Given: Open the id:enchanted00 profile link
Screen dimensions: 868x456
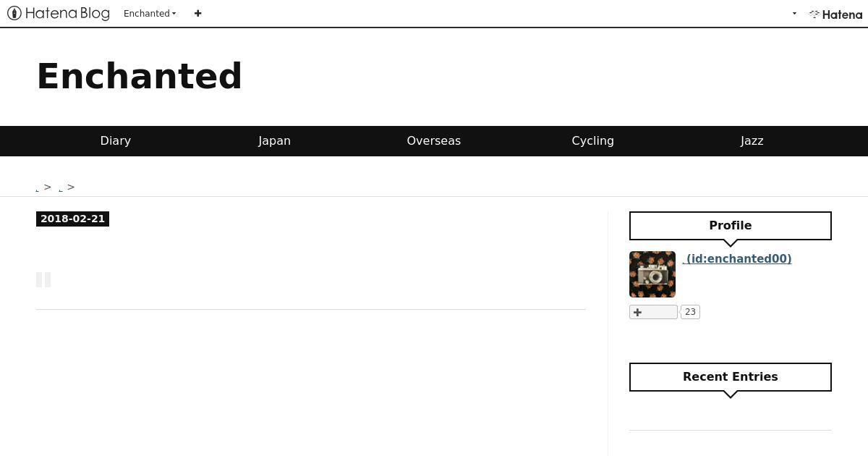Looking at the screenshot, I should tap(737, 258).
